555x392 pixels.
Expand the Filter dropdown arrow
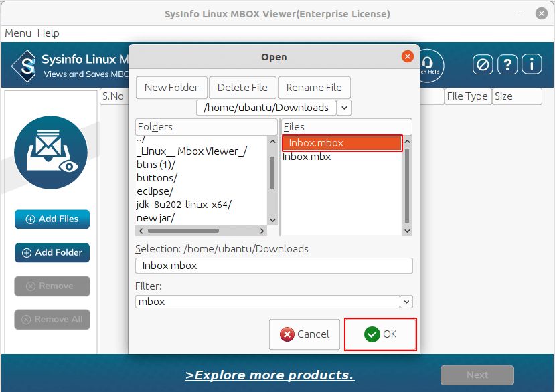406,302
